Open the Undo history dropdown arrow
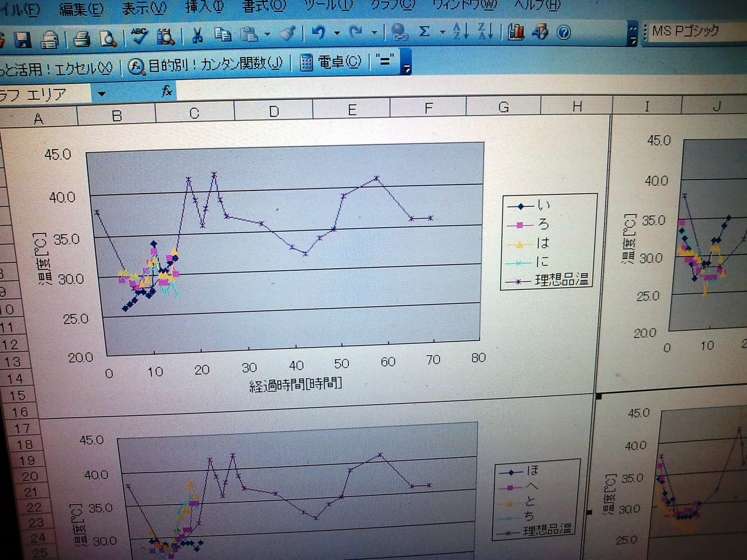This screenshot has width=747, height=560. [x=337, y=33]
